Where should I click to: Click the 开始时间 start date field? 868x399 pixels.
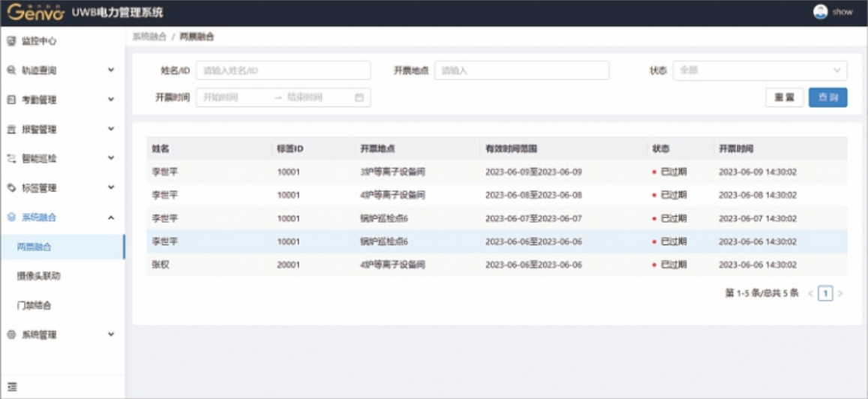point(235,97)
